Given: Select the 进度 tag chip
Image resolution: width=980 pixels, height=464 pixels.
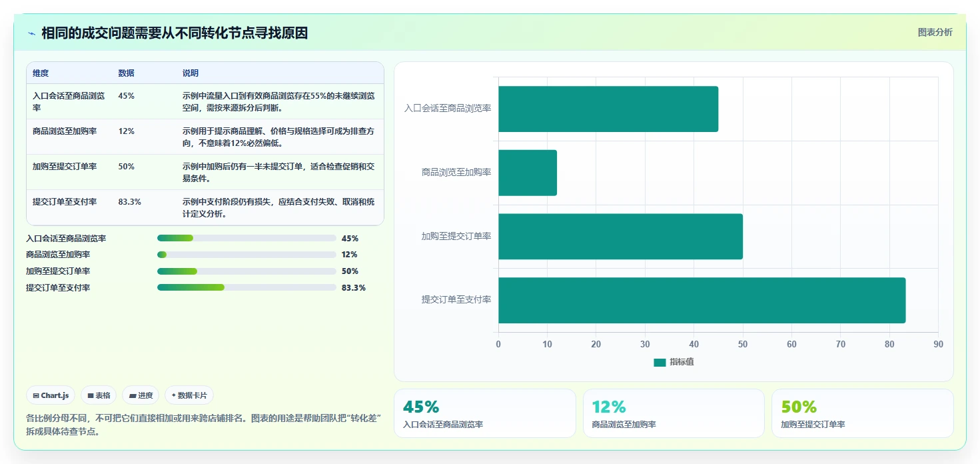Looking at the screenshot, I should click(141, 395).
